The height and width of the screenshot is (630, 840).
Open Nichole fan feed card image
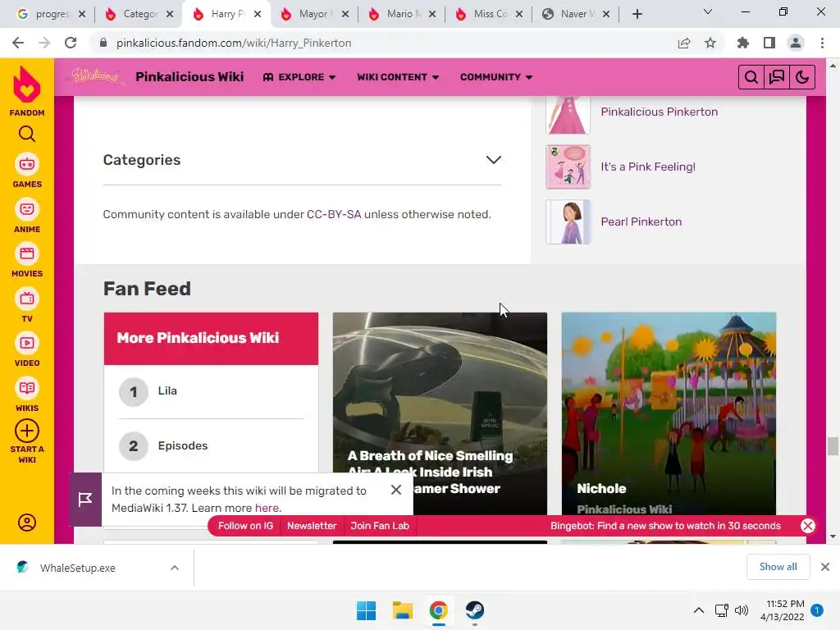pyautogui.click(x=669, y=413)
